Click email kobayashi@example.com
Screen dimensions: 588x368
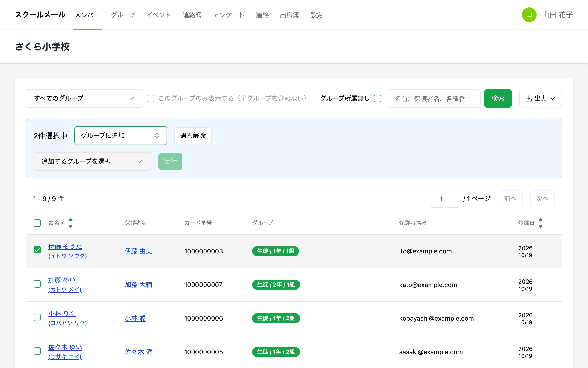436,318
